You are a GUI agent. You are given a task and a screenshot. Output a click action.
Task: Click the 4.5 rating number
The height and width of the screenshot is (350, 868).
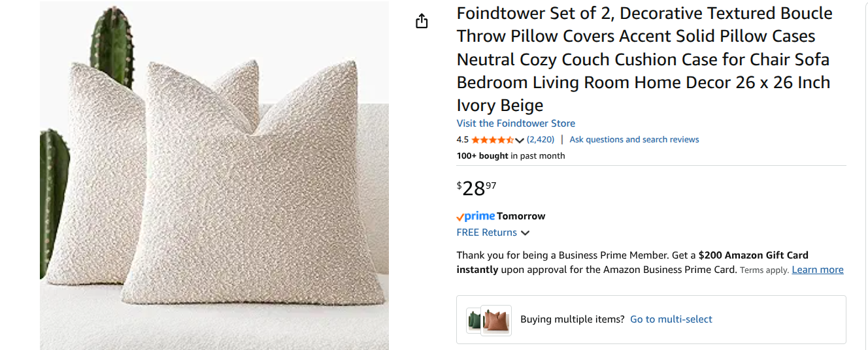click(462, 140)
